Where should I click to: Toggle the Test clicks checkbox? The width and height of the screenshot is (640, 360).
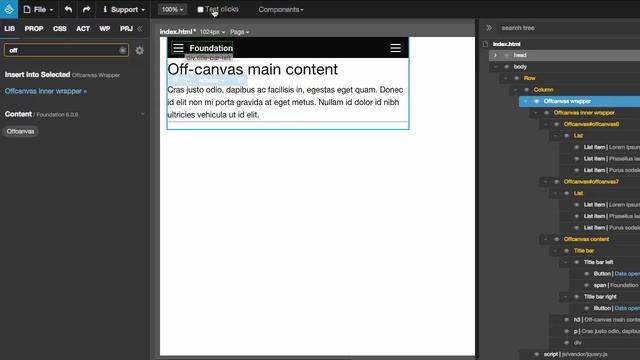coord(200,9)
